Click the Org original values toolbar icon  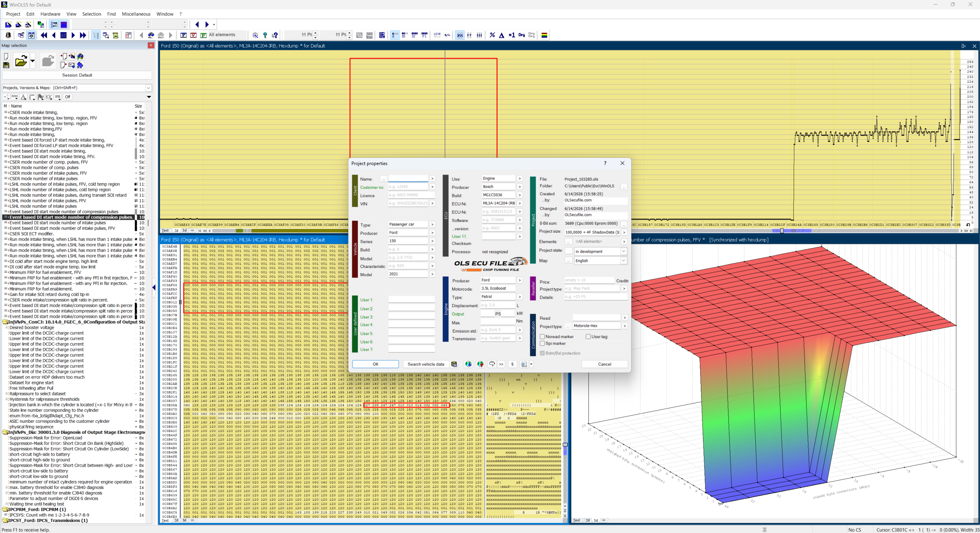521,35
